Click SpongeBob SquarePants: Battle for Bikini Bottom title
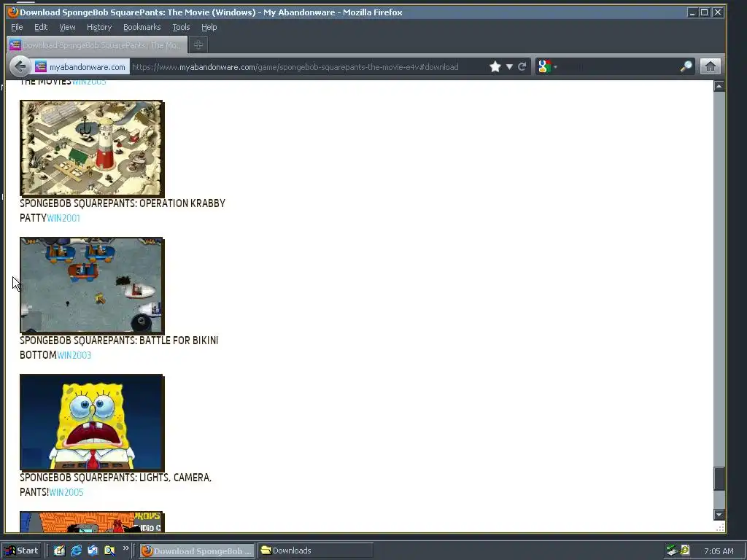Screen dimensions: 747x560 click(119, 348)
